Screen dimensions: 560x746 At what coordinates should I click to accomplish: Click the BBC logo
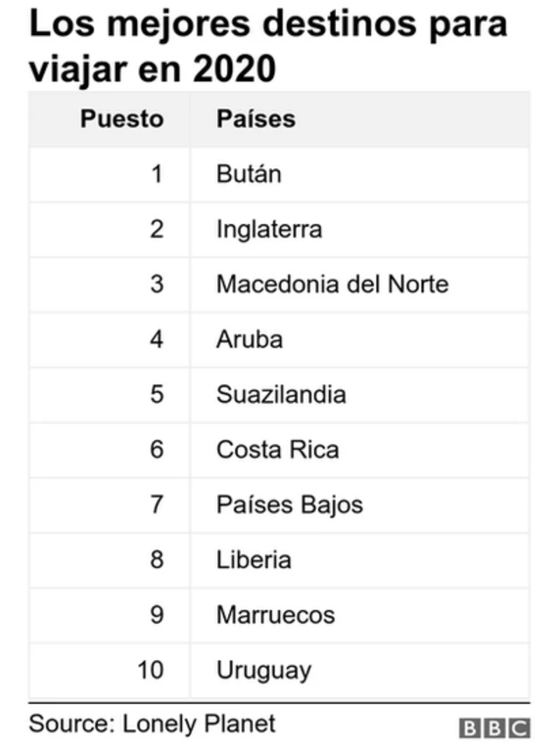tap(494, 728)
